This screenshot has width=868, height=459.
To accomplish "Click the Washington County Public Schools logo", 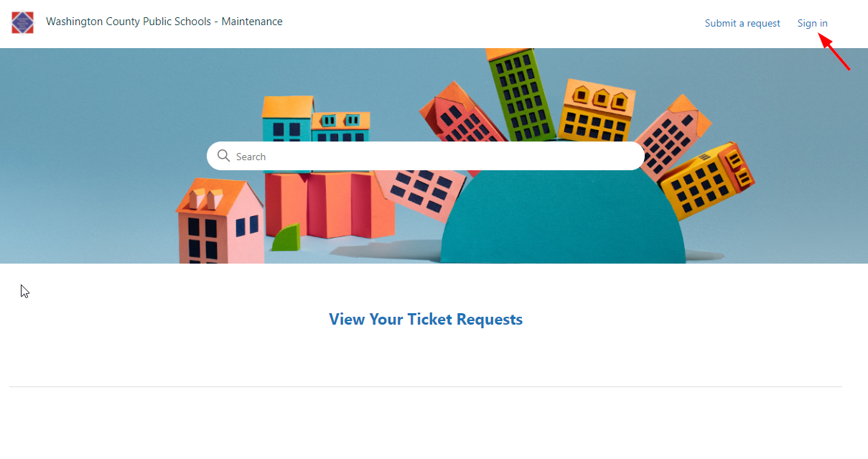I will pos(22,22).
